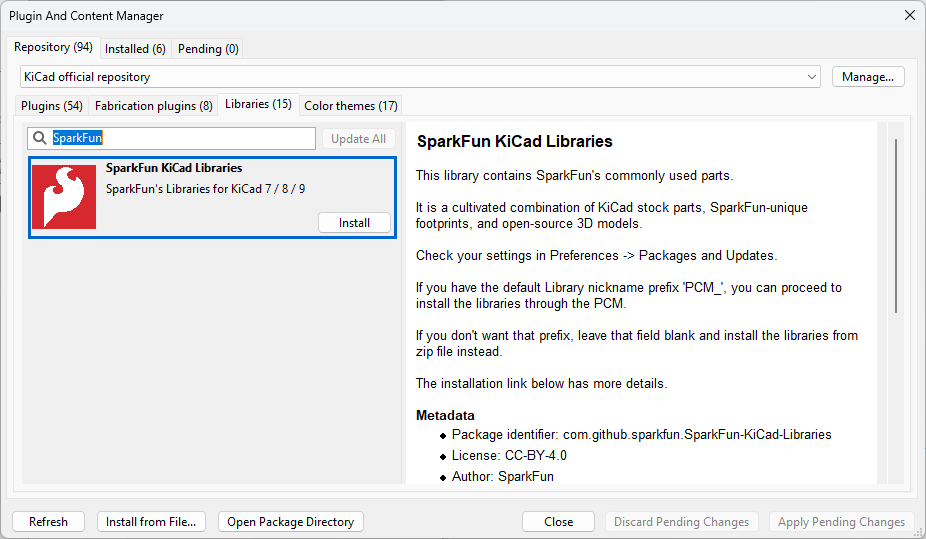Click "SparkFun's Libraries for KiCad 7 / 8 / 9" text
Viewport: 926px width, 539px height.
pos(206,189)
